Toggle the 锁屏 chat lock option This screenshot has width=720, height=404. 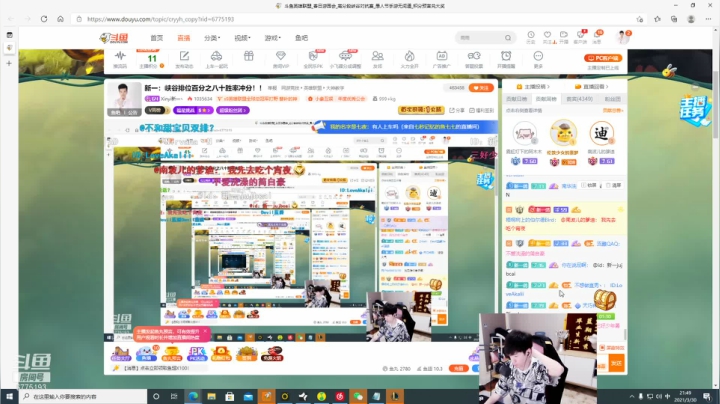click(590, 185)
